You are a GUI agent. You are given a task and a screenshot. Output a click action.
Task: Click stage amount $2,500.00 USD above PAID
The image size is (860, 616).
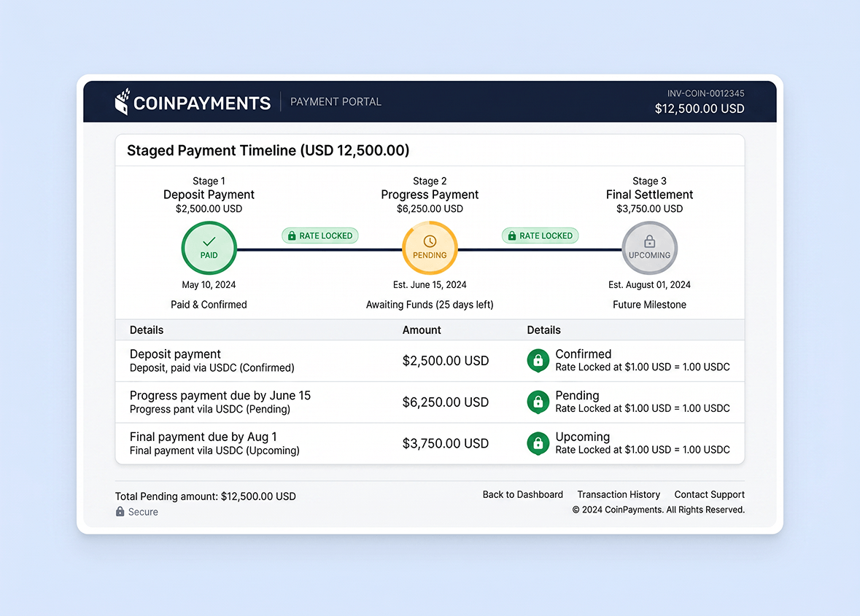(209, 208)
